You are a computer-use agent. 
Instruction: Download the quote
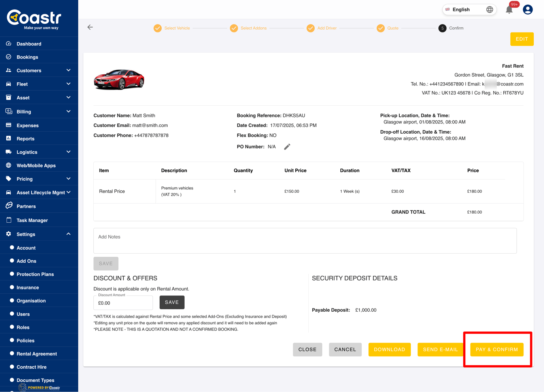[x=389, y=349]
